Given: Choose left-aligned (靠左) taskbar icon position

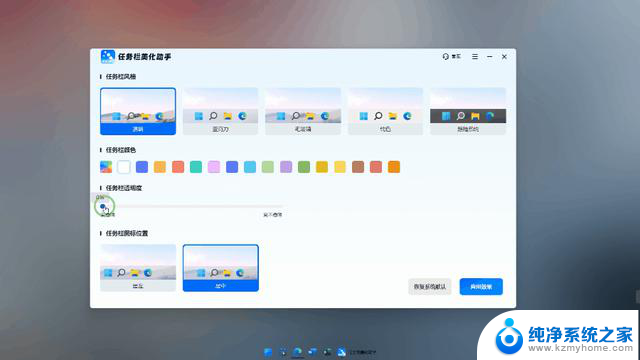Looking at the screenshot, I should [x=138, y=268].
